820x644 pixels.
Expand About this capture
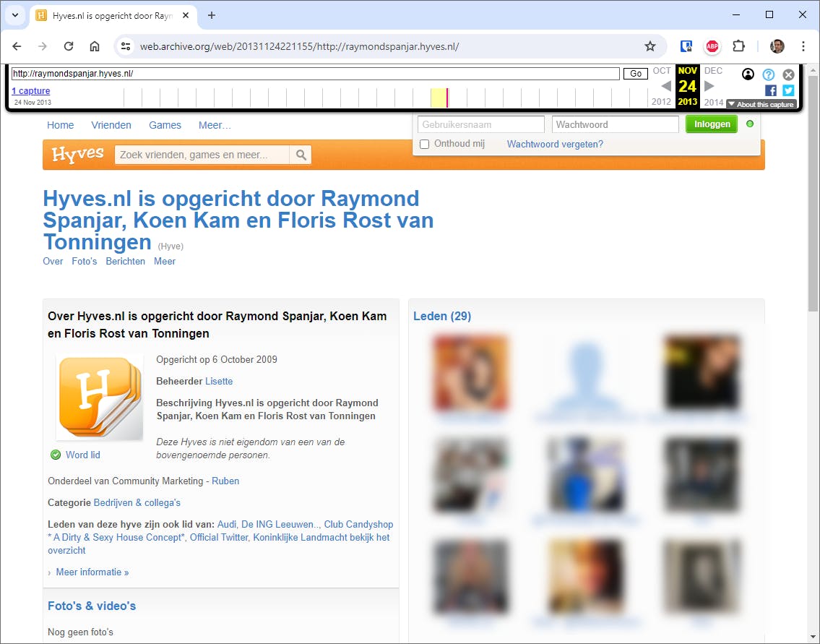761,105
